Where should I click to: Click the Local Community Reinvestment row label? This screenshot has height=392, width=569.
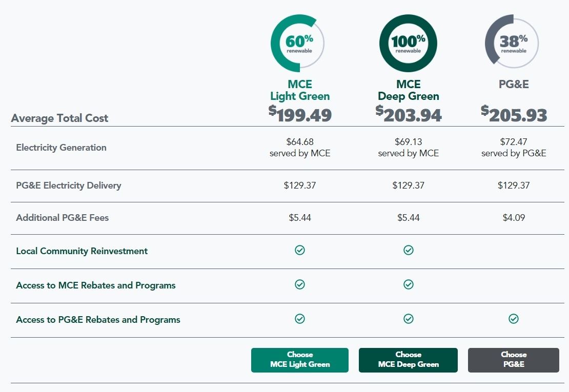[x=82, y=251]
